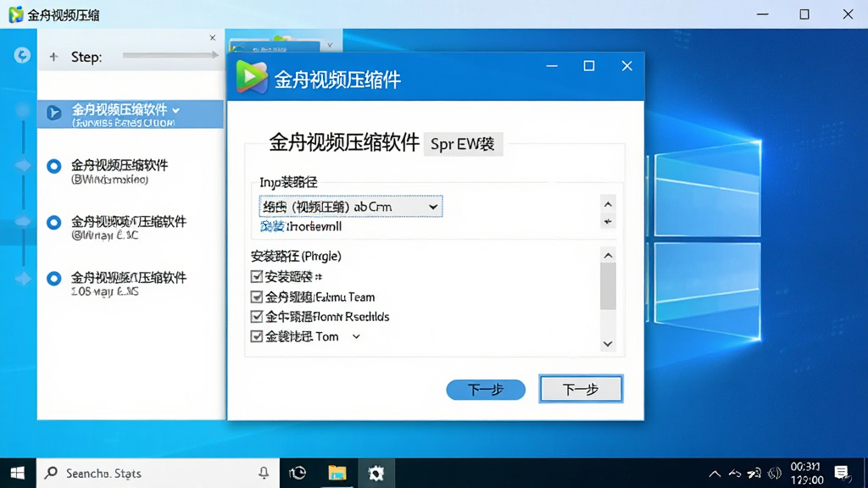Toggle the Tom checkbox
868x488 pixels.
click(256, 336)
